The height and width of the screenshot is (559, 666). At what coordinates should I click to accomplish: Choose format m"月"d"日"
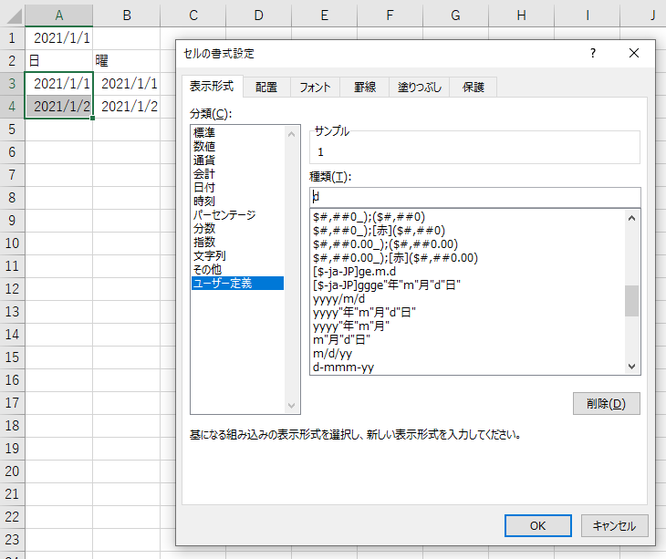pos(341,340)
